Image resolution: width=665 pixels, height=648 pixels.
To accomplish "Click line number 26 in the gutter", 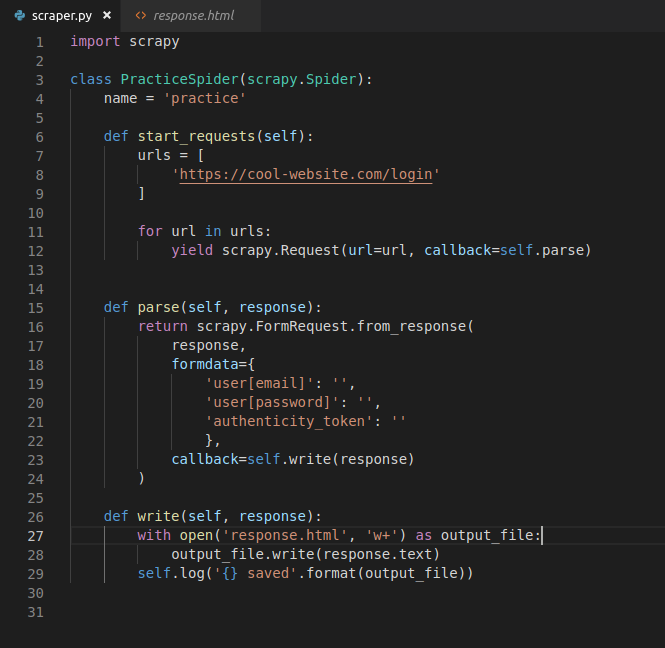I will [x=36, y=517].
